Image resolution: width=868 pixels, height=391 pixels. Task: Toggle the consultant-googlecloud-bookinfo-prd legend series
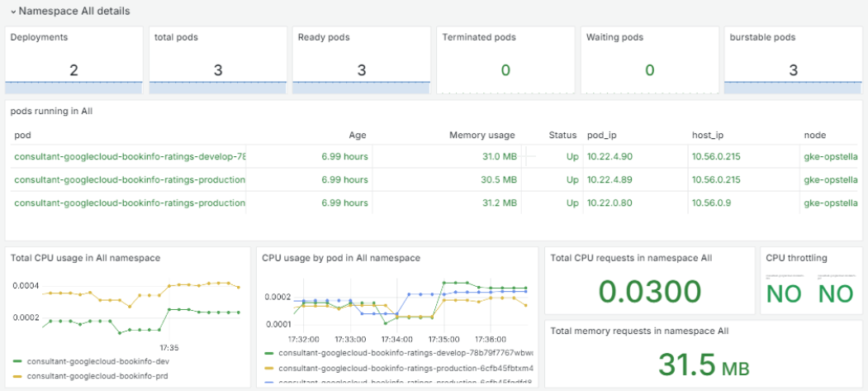click(x=97, y=375)
